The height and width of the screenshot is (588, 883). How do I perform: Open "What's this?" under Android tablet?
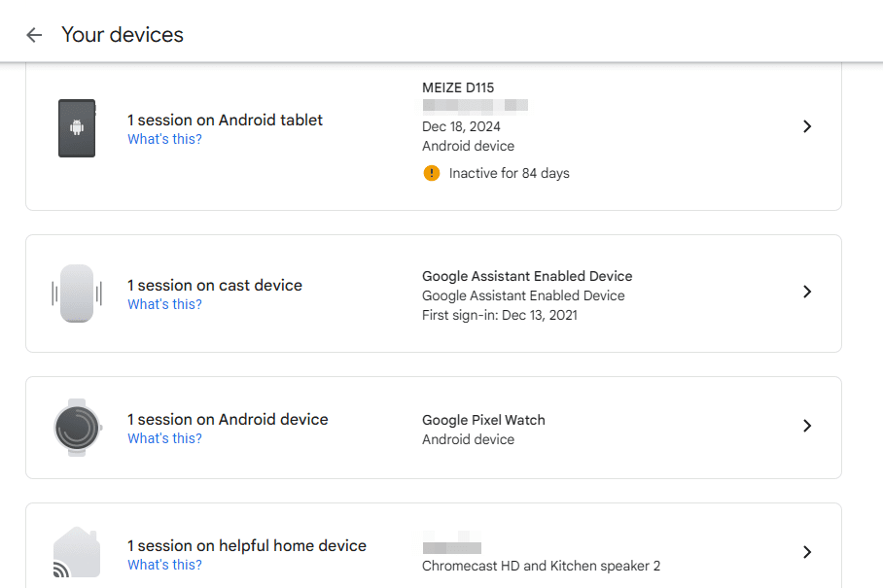pyautogui.click(x=164, y=139)
